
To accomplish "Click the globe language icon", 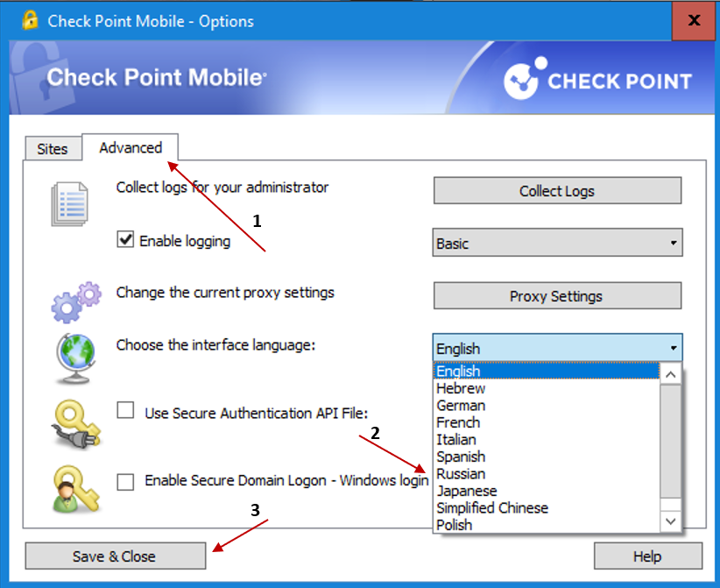I will coord(74,358).
